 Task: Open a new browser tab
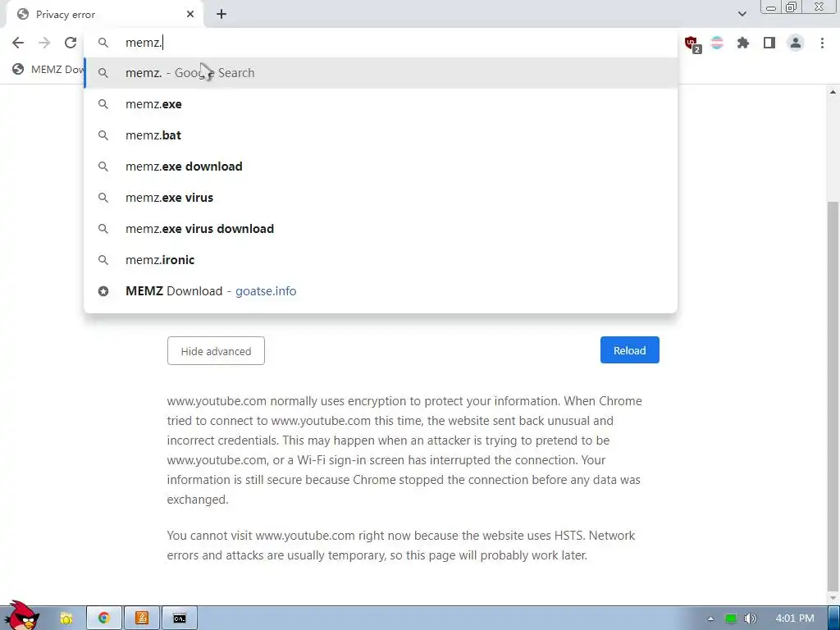click(x=221, y=15)
